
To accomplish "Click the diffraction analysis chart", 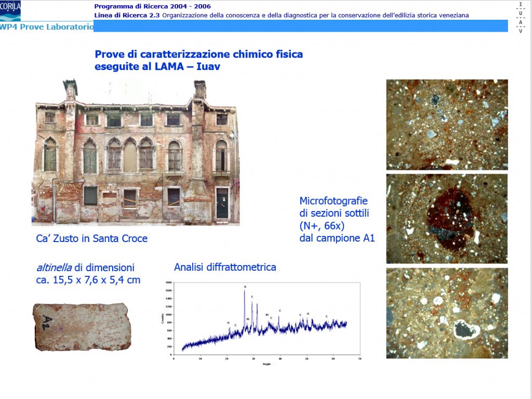I will click(x=262, y=321).
